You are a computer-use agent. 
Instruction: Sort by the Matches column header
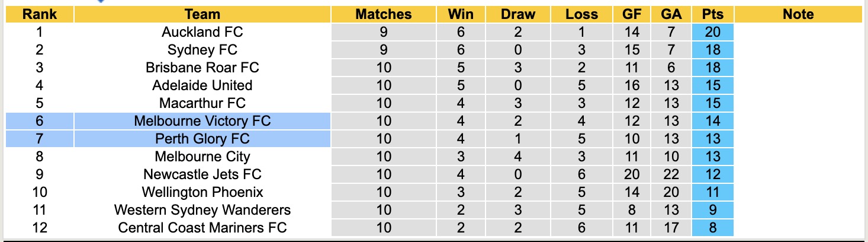click(383, 14)
